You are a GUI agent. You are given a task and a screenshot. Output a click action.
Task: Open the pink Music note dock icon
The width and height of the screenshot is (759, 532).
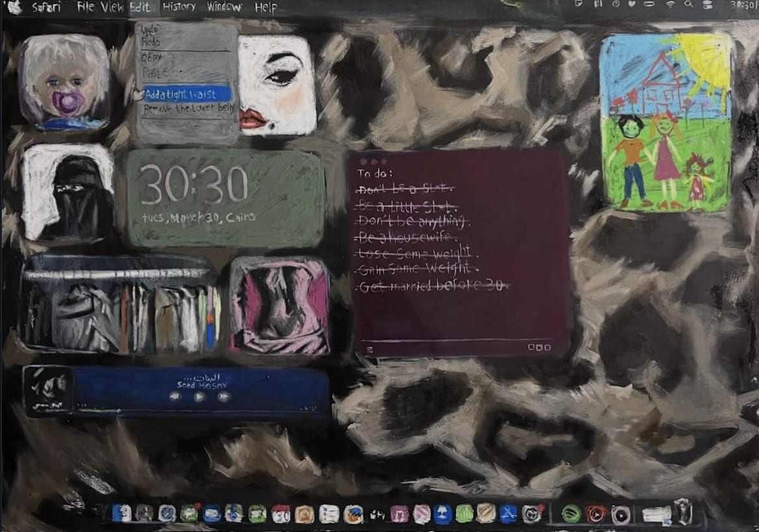400,514
